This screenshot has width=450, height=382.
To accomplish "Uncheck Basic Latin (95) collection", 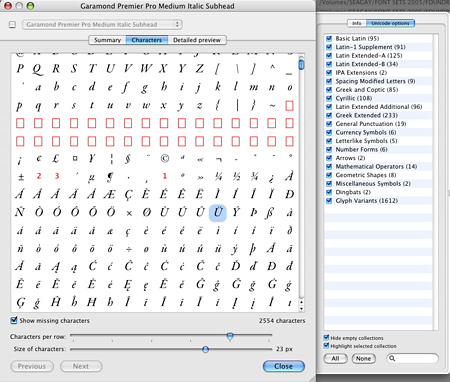I will click(x=329, y=38).
